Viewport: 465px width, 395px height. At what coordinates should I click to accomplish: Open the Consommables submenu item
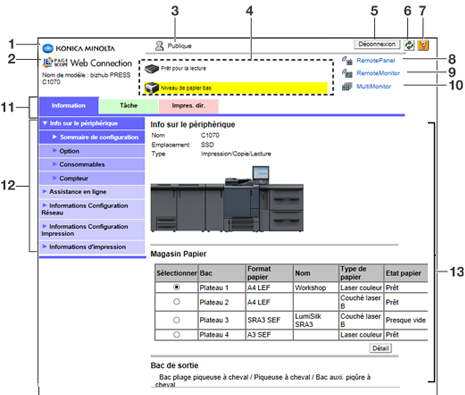click(92, 164)
